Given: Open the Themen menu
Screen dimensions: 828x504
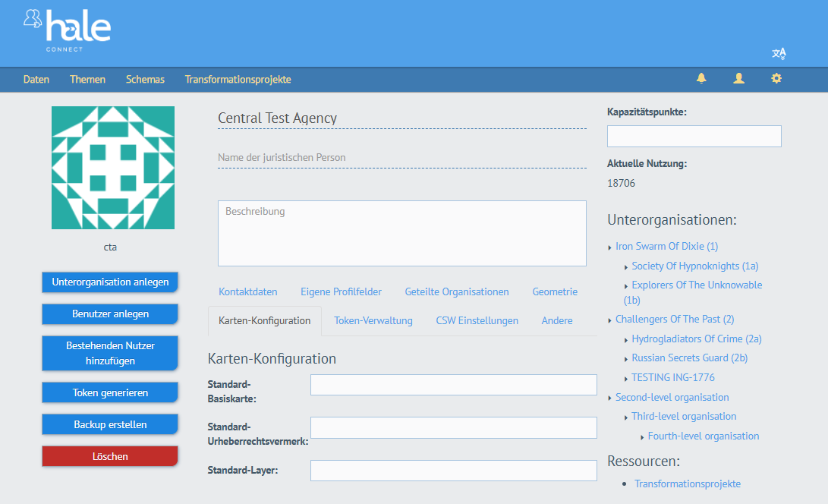Looking at the screenshot, I should coord(87,79).
